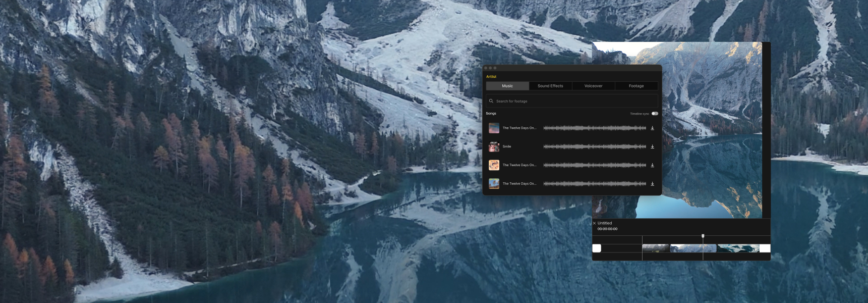Click the magnifier icon in the search bar
The height and width of the screenshot is (303, 868).
(x=491, y=101)
